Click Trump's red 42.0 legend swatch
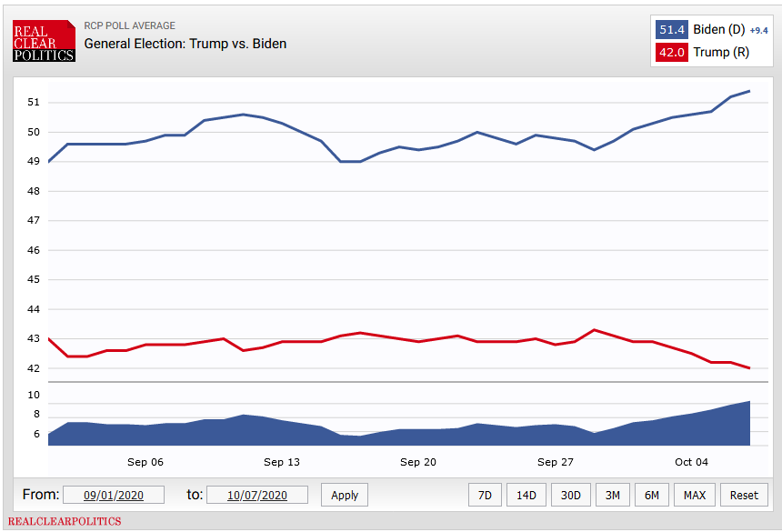The width and height of the screenshot is (782, 532). pos(671,52)
